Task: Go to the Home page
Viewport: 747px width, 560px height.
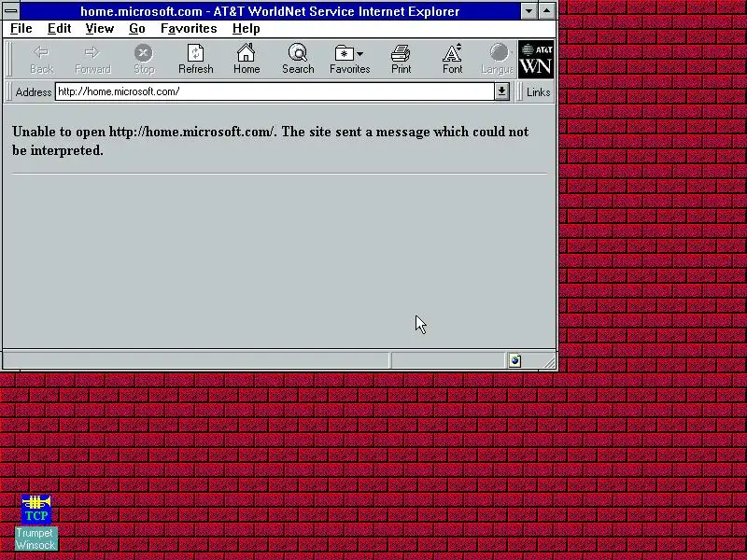Action: 247,59
